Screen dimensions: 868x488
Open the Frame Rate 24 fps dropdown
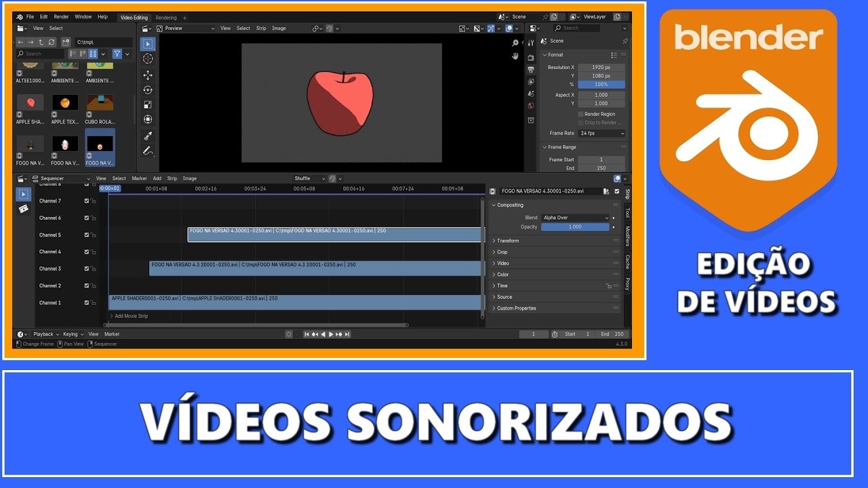(601, 134)
